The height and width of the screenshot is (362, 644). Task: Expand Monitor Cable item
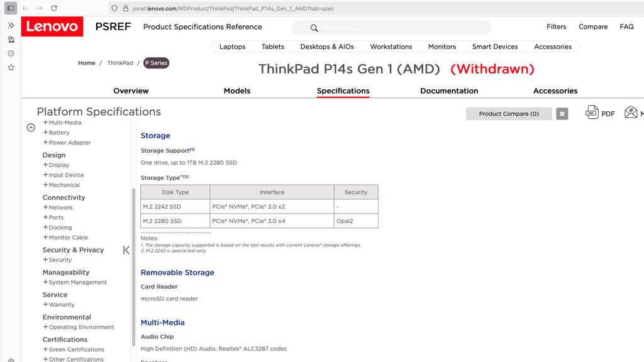[x=65, y=237]
